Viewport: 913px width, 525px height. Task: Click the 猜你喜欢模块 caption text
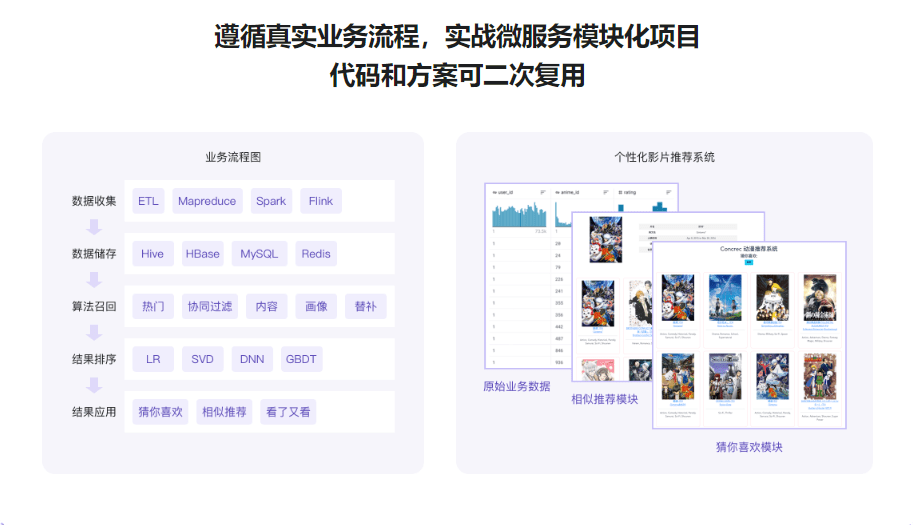coord(749,447)
